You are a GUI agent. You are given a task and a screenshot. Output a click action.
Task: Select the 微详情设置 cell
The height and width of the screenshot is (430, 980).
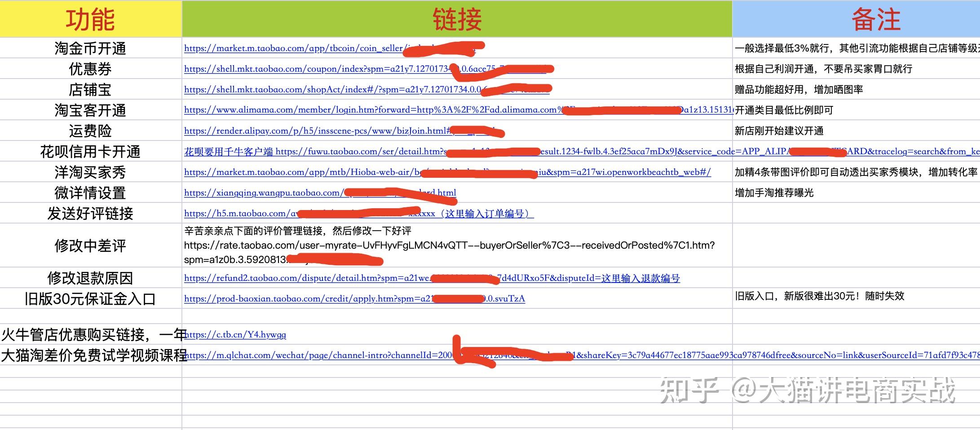(91, 193)
